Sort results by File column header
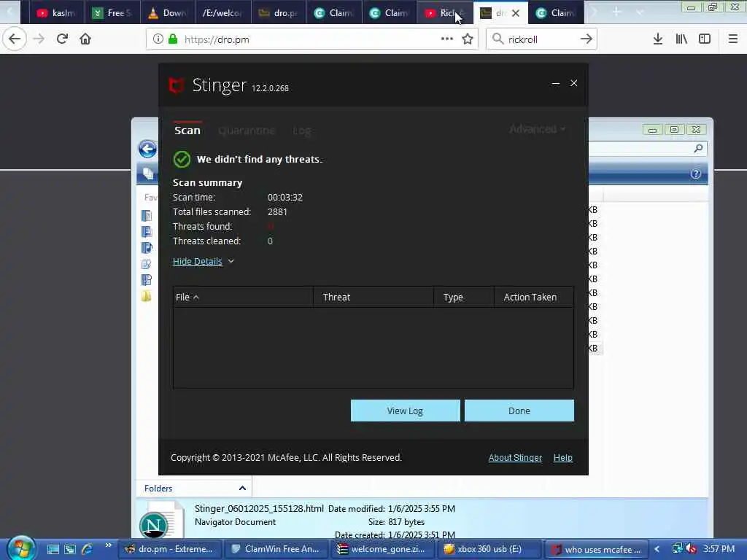747x560 pixels. [x=243, y=297]
